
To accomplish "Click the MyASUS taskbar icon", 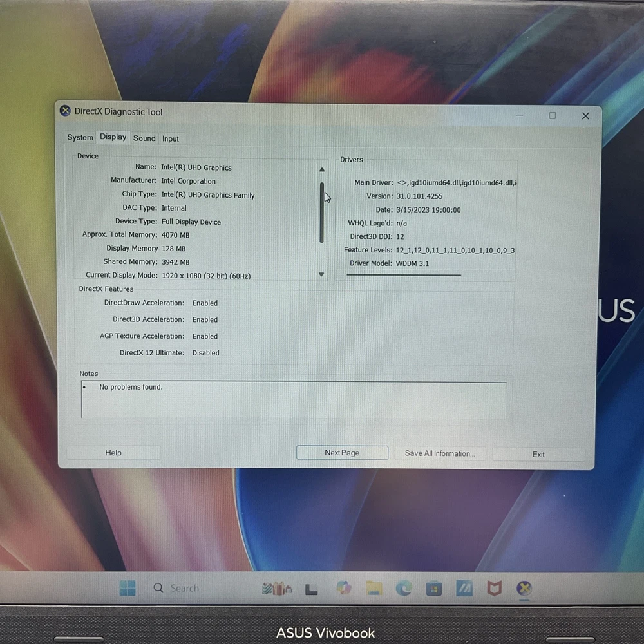I will click(x=464, y=588).
